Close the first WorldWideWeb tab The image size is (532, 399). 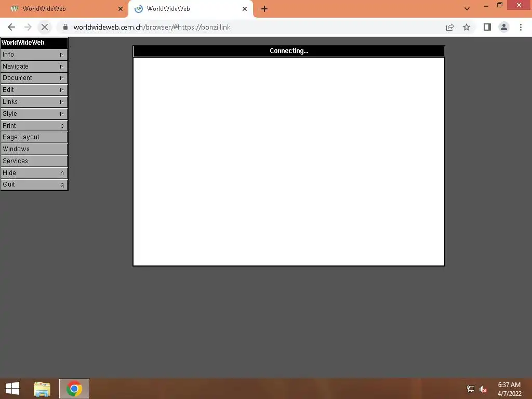pyautogui.click(x=121, y=9)
